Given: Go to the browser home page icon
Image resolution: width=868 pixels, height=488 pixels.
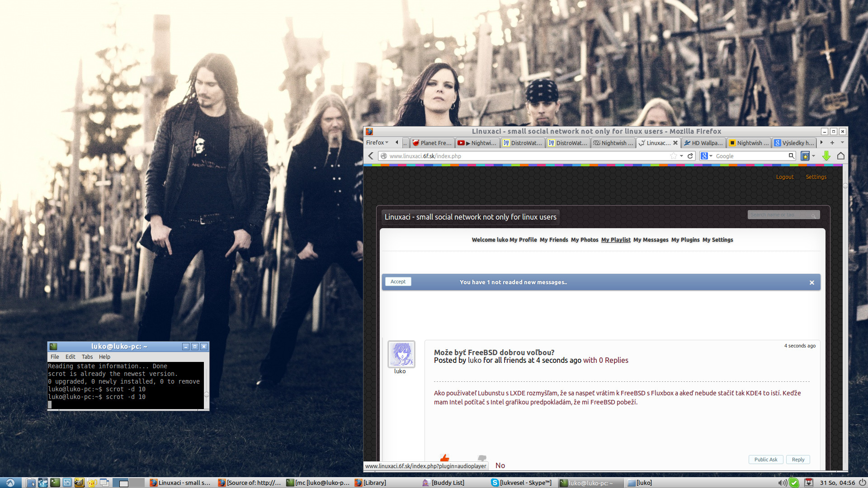Looking at the screenshot, I should click(841, 156).
